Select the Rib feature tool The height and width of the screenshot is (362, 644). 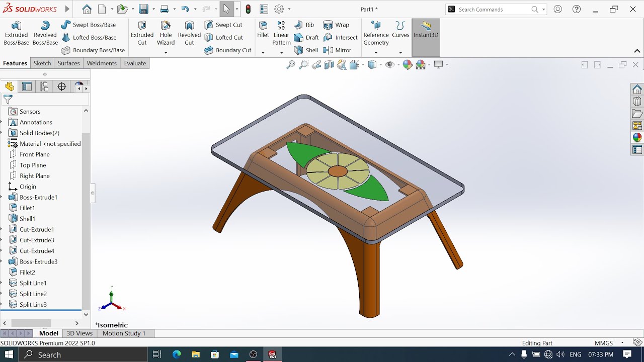(304, 25)
